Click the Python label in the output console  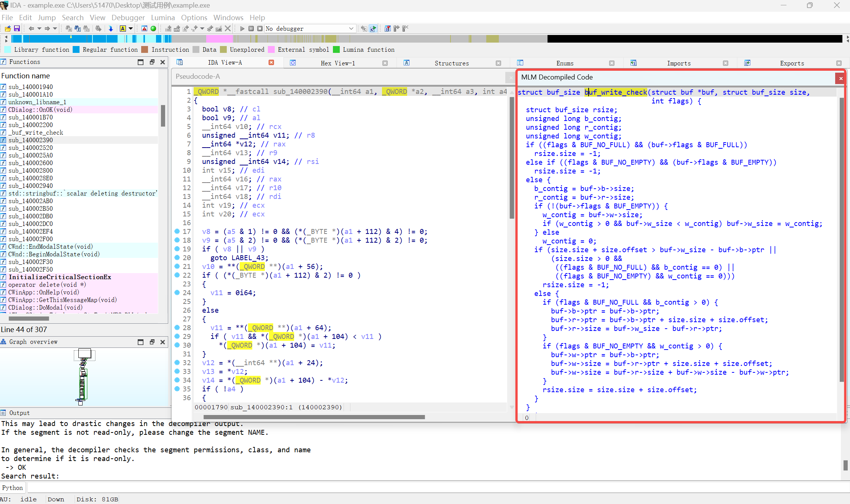[13, 488]
